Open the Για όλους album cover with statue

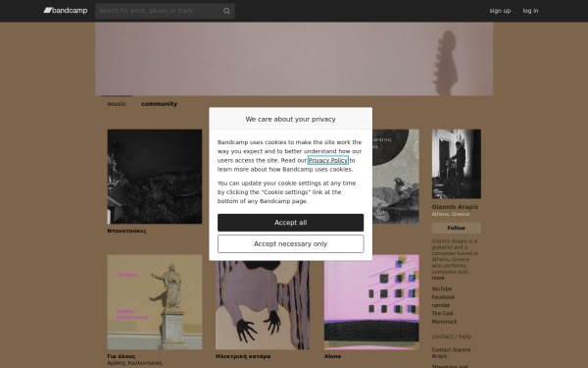[x=155, y=302]
